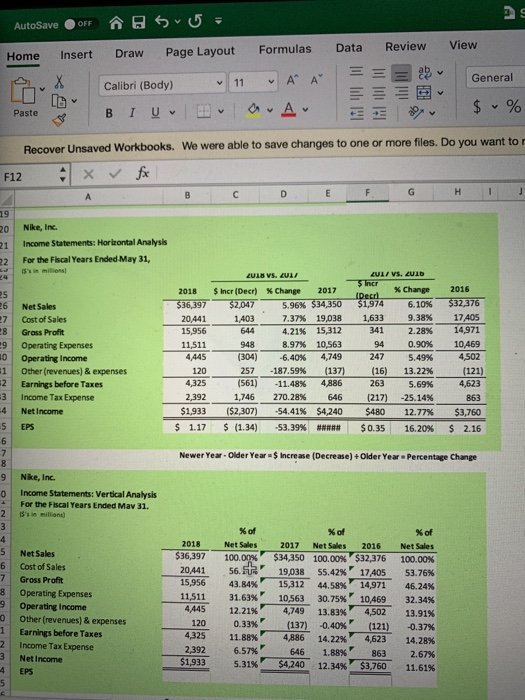Open the Page Layout ribbon tab
Viewport: 525px width, 700px height.
click(200, 52)
